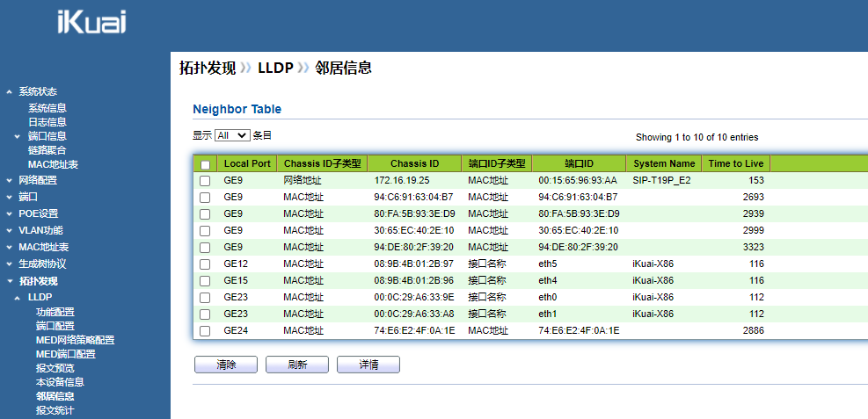This screenshot has height=419, width=868.
Task: Open the 显示 All entries dropdown
Action: (x=232, y=135)
